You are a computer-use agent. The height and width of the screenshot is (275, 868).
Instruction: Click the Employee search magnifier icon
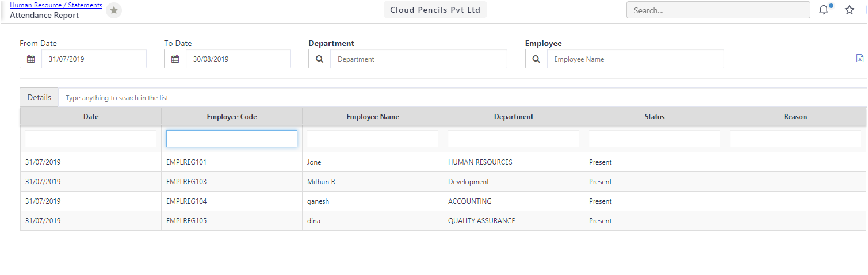point(536,59)
